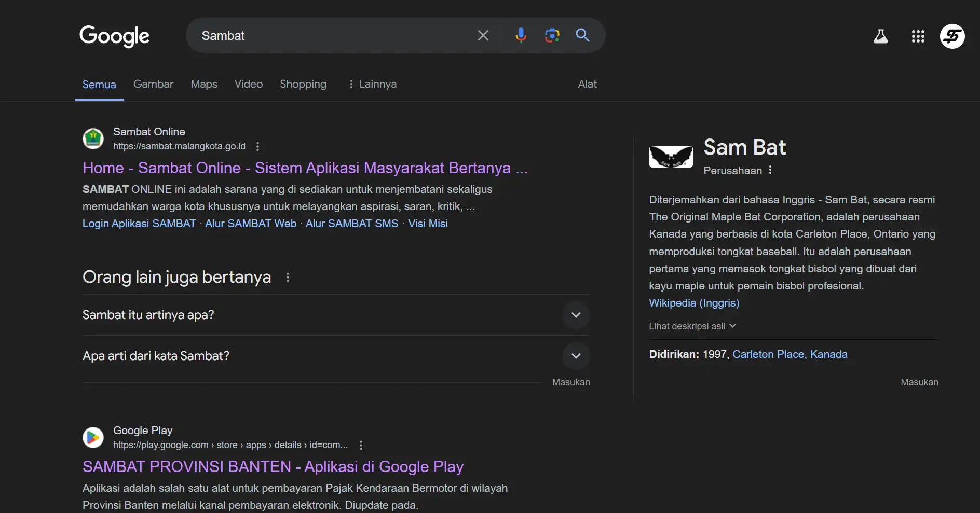Expand question Apa arti dari kata Sambat?
980x513 pixels.
tap(336, 356)
